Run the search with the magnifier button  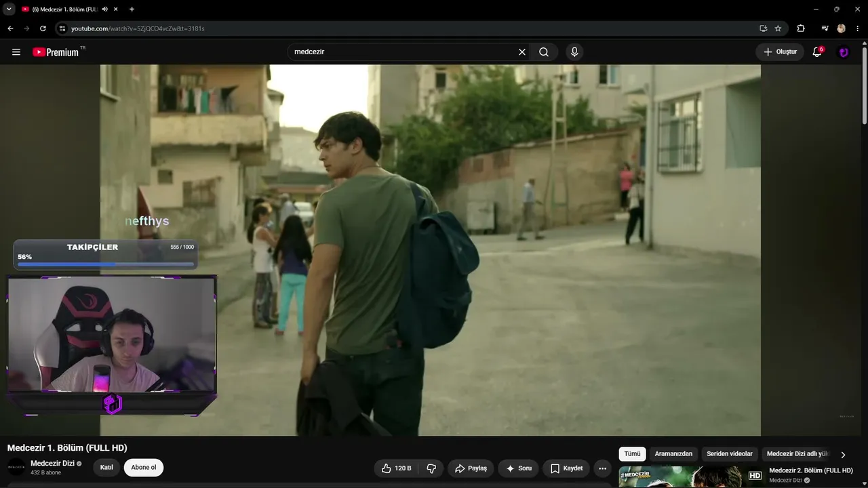click(x=544, y=52)
